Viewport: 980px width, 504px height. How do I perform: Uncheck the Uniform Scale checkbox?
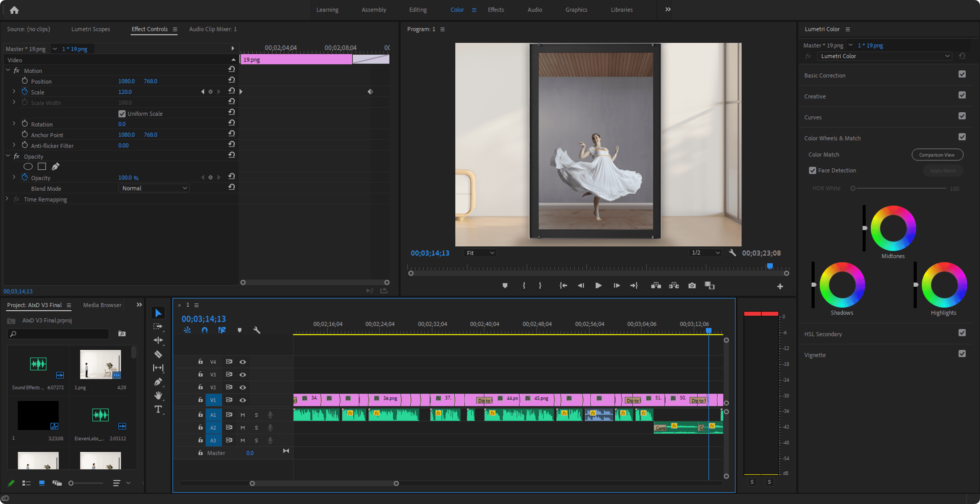click(x=122, y=114)
